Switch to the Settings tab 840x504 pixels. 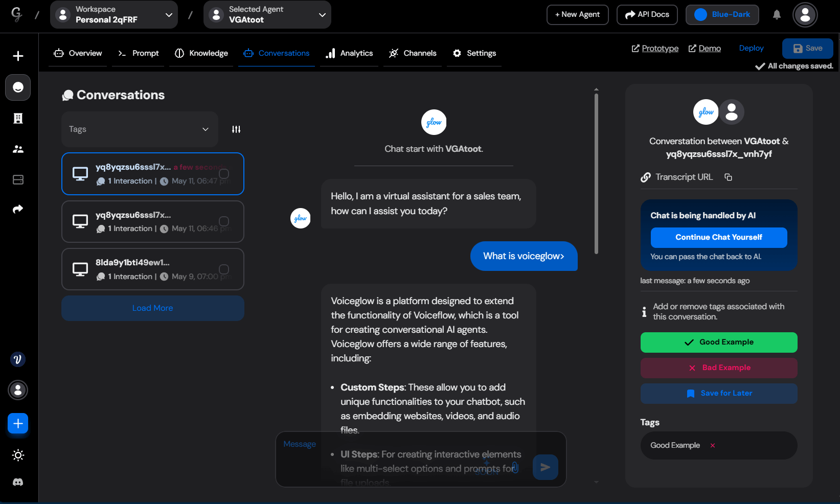pos(474,53)
